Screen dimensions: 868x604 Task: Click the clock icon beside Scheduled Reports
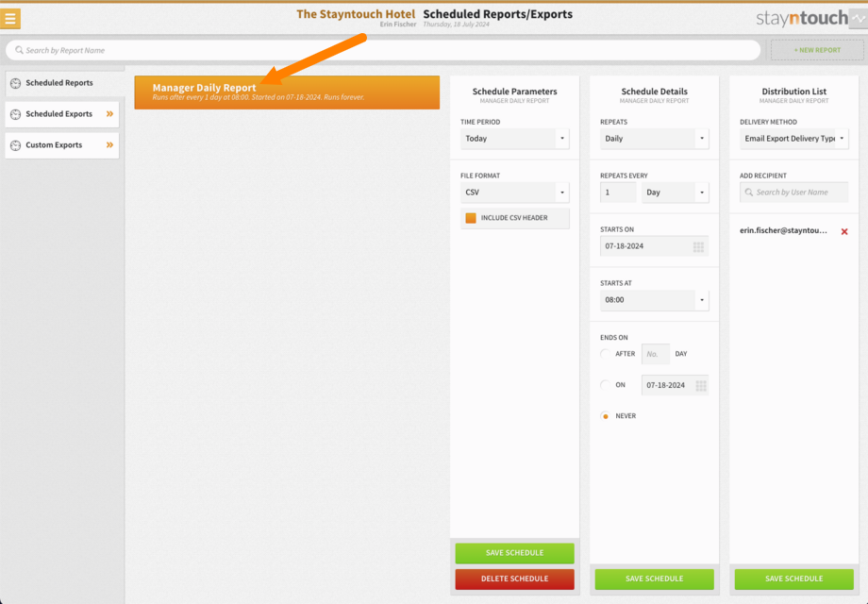pos(15,83)
